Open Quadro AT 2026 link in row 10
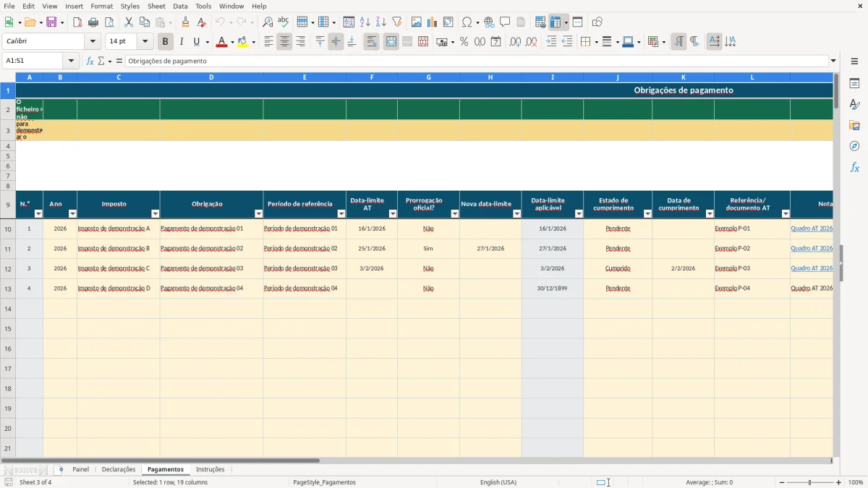868x488 pixels. coord(812,228)
